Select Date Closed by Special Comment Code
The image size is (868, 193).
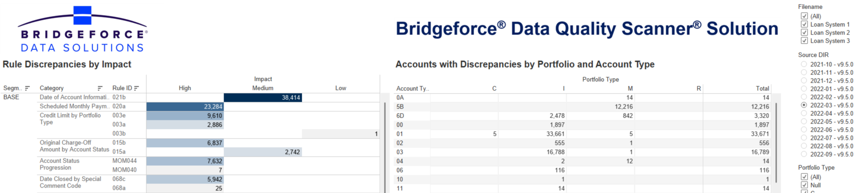[70, 182]
